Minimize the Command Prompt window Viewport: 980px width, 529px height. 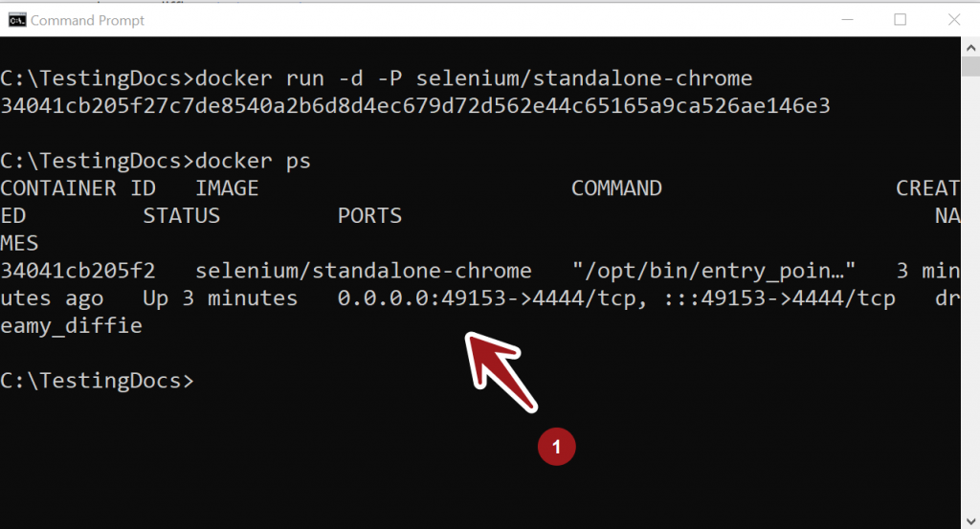coord(848,20)
